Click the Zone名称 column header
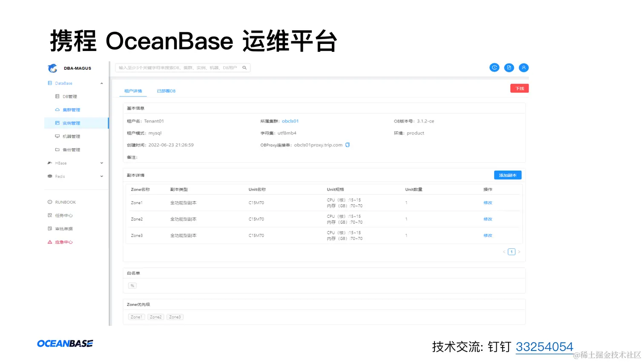 (x=140, y=189)
